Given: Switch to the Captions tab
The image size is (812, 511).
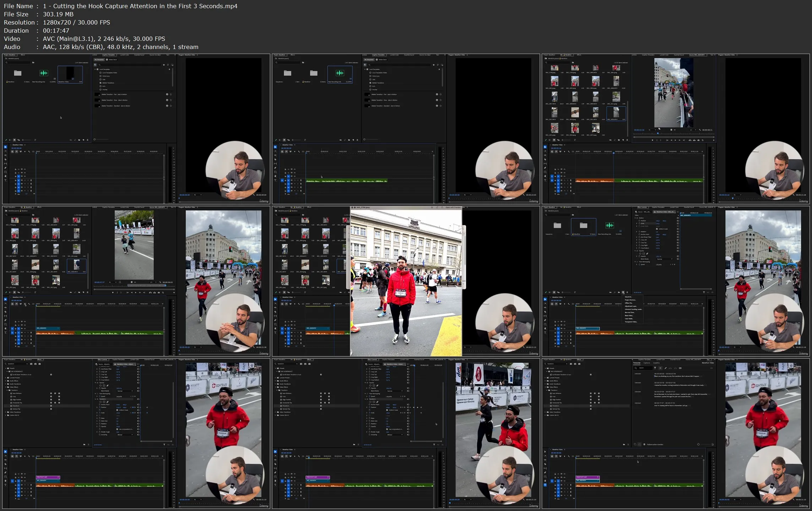Looking at the screenshot, I should click(647, 363).
